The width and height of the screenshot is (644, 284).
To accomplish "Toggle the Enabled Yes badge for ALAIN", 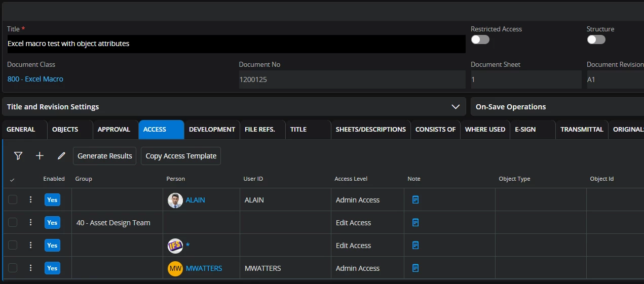I will (52, 200).
